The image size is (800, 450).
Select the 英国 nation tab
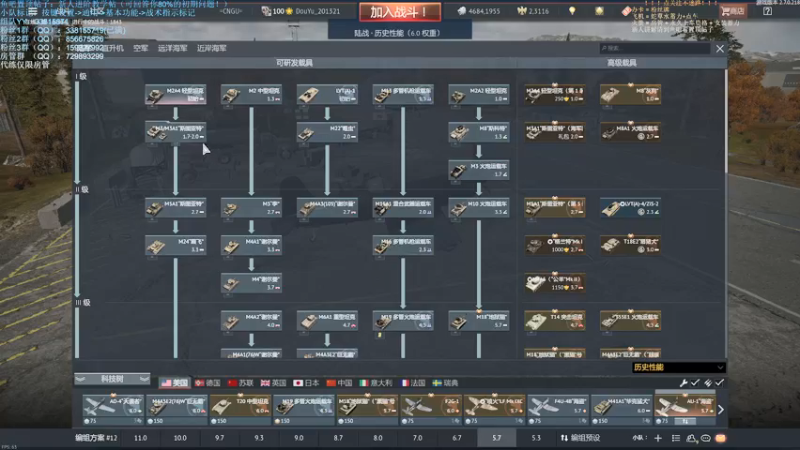273,383
